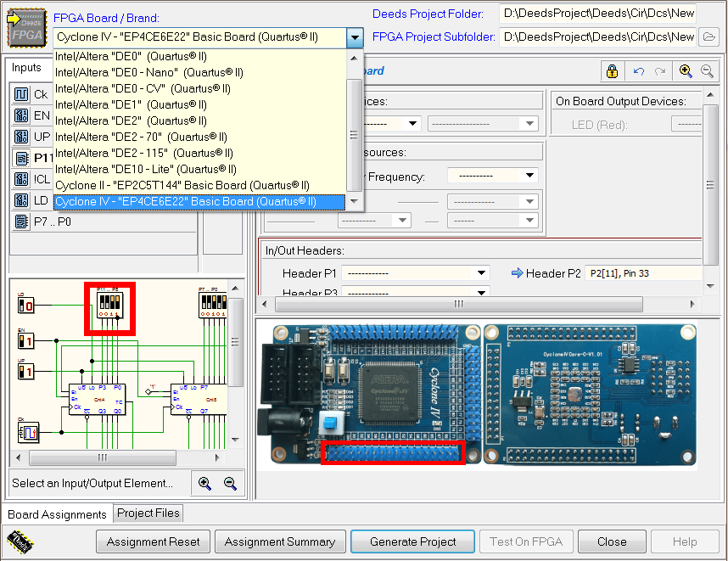
Task: Switch to the Board Assignments tab
Action: point(57,514)
